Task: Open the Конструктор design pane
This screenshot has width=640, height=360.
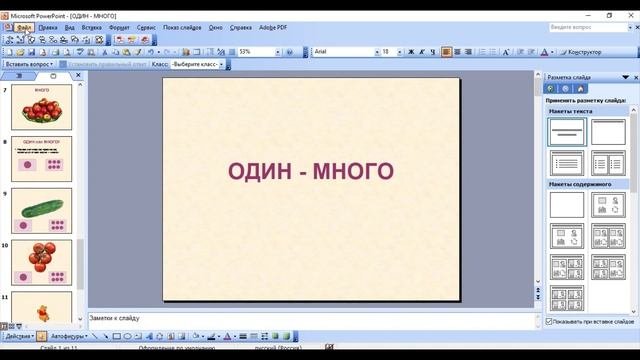Action: (580, 52)
